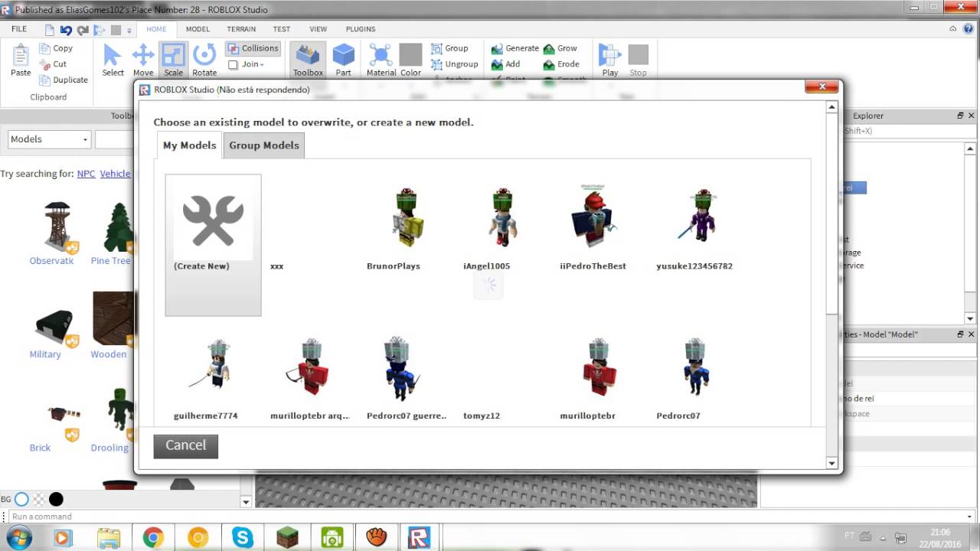Select the Group Models tab
Screen dimensions: 980x551
coord(264,145)
